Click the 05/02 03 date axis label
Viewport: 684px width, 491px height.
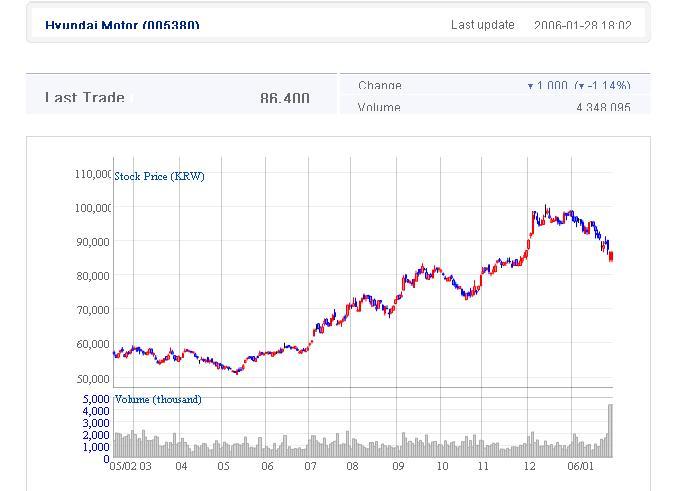[x=130, y=466]
